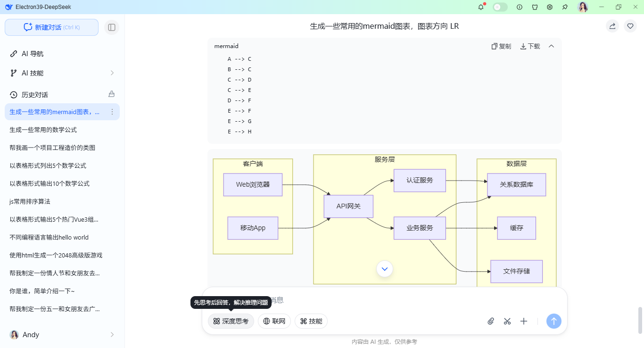Collapse the mermaid code block
The width and height of the screenshot is (644, 348).
(552, 46)
